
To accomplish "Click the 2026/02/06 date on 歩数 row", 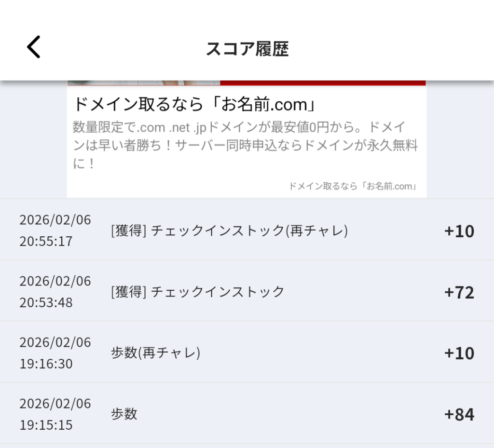I will pos(55,403).
